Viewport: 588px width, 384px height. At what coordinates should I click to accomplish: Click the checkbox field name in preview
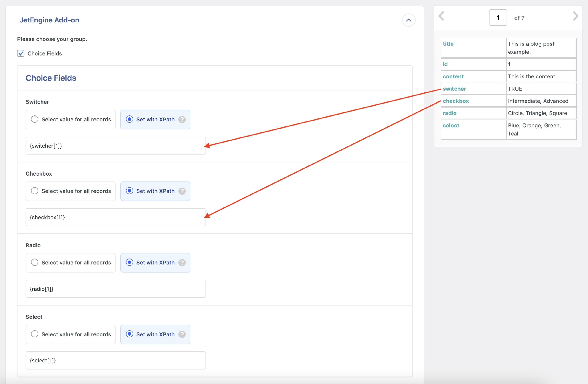coord(456,101)
